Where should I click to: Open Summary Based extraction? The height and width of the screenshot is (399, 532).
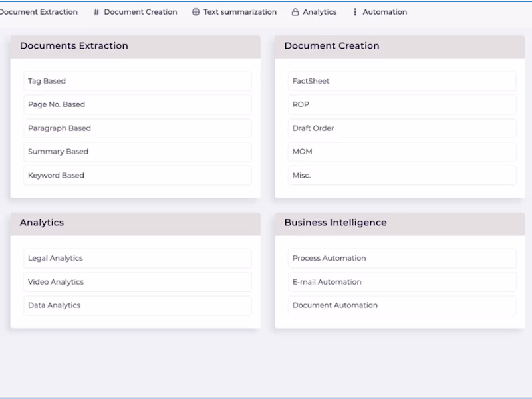point(137,152)
